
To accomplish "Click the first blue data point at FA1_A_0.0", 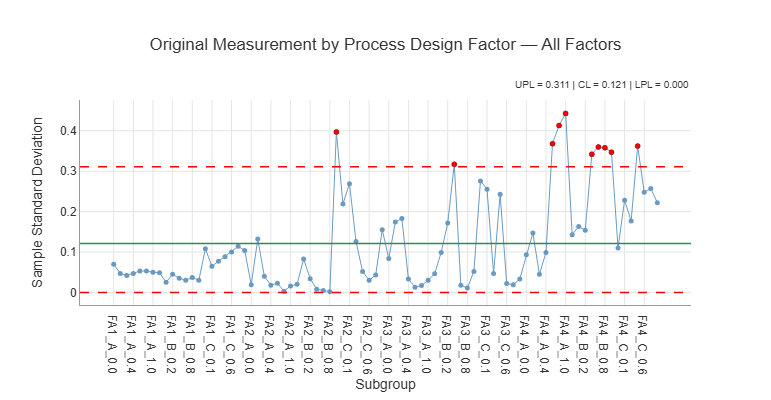I will (114, 264).
